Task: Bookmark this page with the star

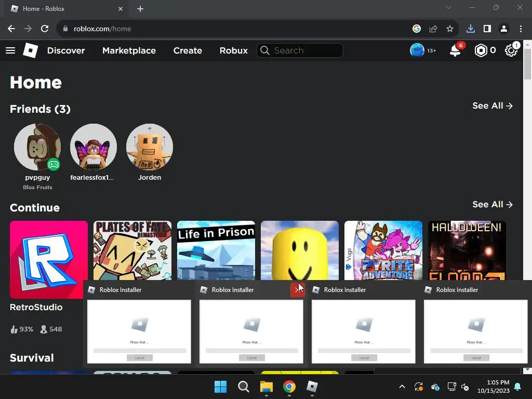Action: [x=449, y=29]
